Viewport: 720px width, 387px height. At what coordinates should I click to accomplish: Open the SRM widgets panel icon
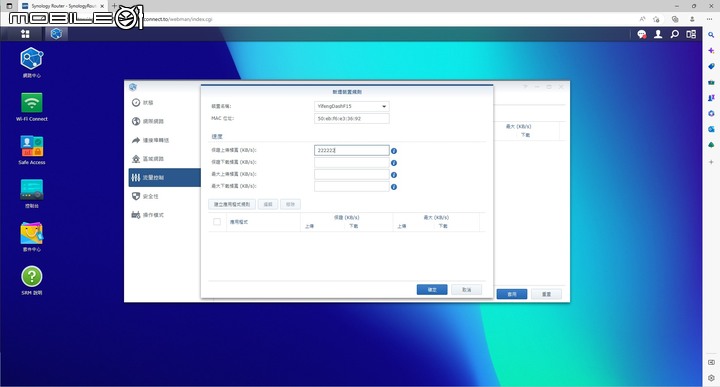(x=691, y=34)
